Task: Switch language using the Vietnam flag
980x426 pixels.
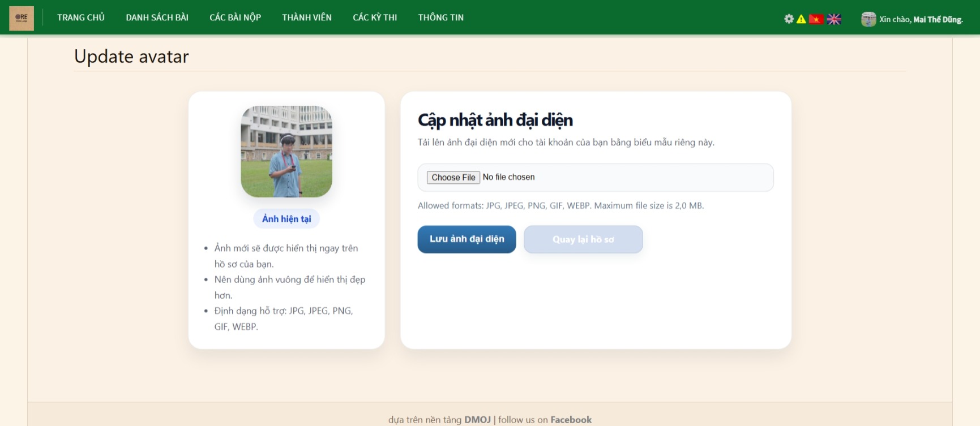Action: click(816, 19)
